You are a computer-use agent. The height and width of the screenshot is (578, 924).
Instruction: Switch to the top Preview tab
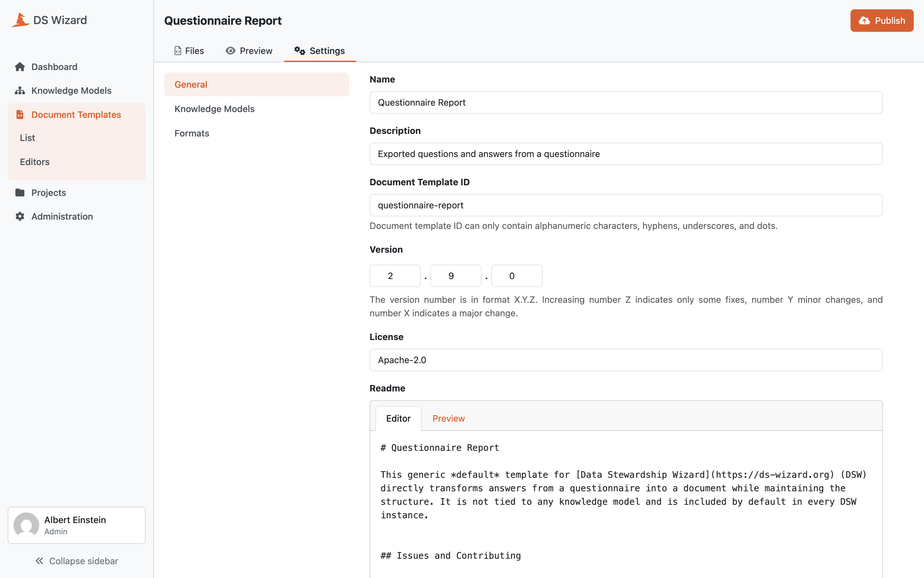point(249,51)
